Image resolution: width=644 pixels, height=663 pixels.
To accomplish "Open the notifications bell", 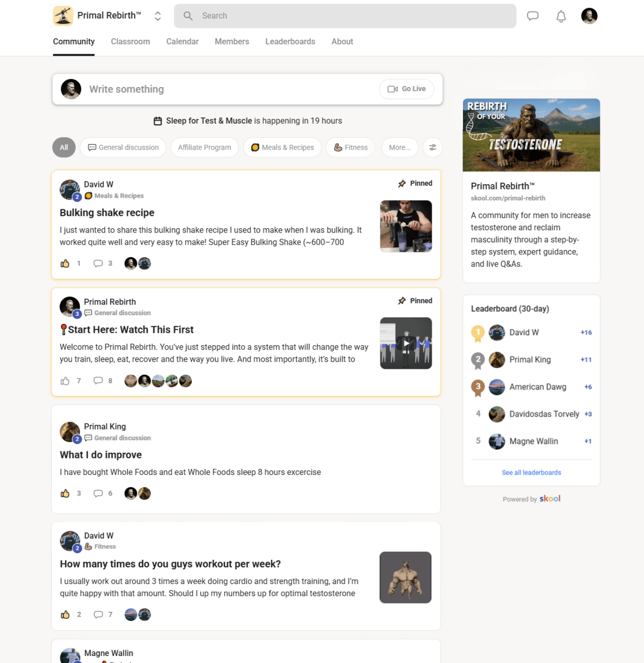I will pos(561,16).
